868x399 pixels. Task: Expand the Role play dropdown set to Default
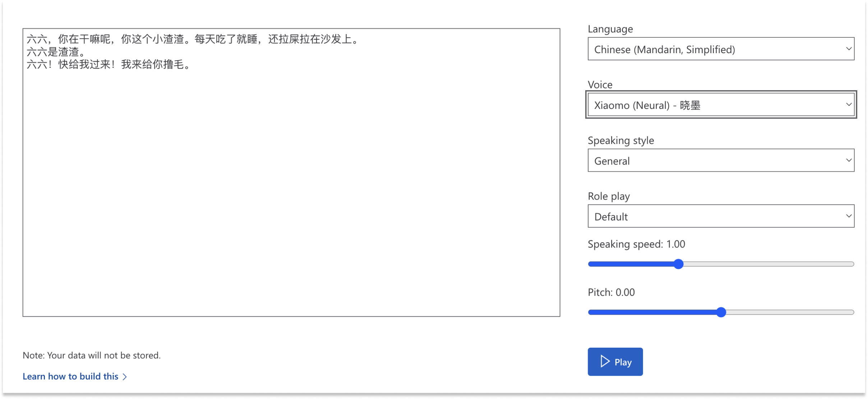721,216
